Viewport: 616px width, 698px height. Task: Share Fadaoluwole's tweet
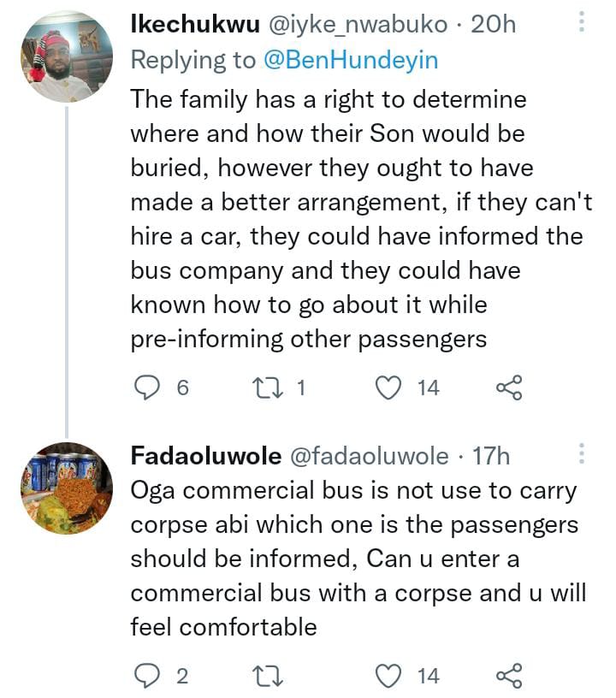pyautogui.click(x=508, y=677)
